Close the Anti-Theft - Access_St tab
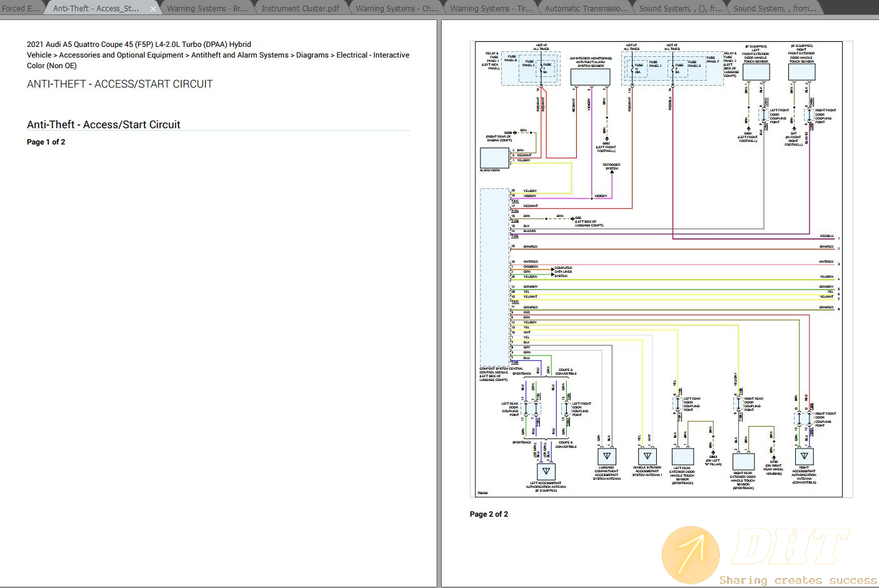Image resolution: width=879 pixels, height=588 pixels. (153, 9)
